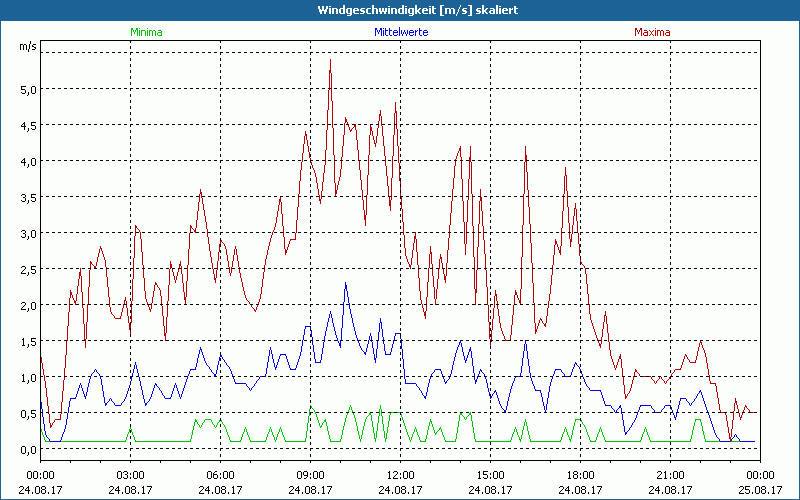Screen dimensions: 800x500
Task: Click the 15:00 time axis label
Action: tap(490, 474)
